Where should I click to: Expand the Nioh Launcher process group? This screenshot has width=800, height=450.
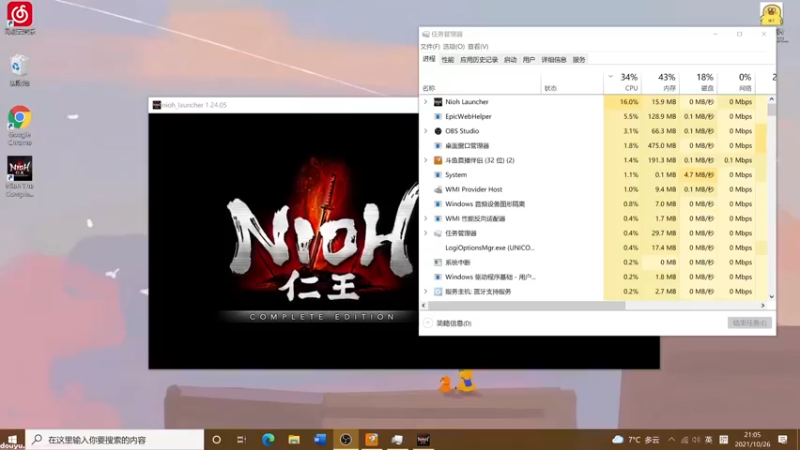(x=426, y=102)
